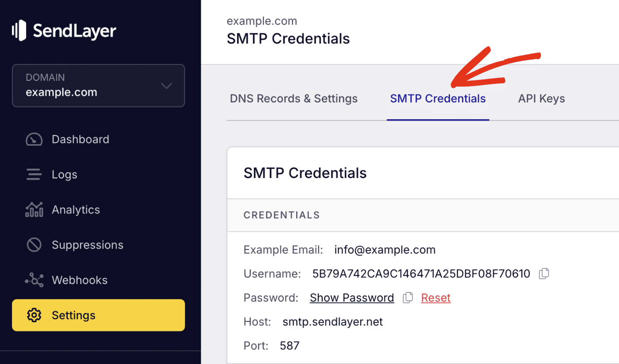The width and height of the screenshot is (619, 364).
Task: Click the copy icon next to 5B79A742CA9C146471A25DBF08F70610
Action: point(544,273)
